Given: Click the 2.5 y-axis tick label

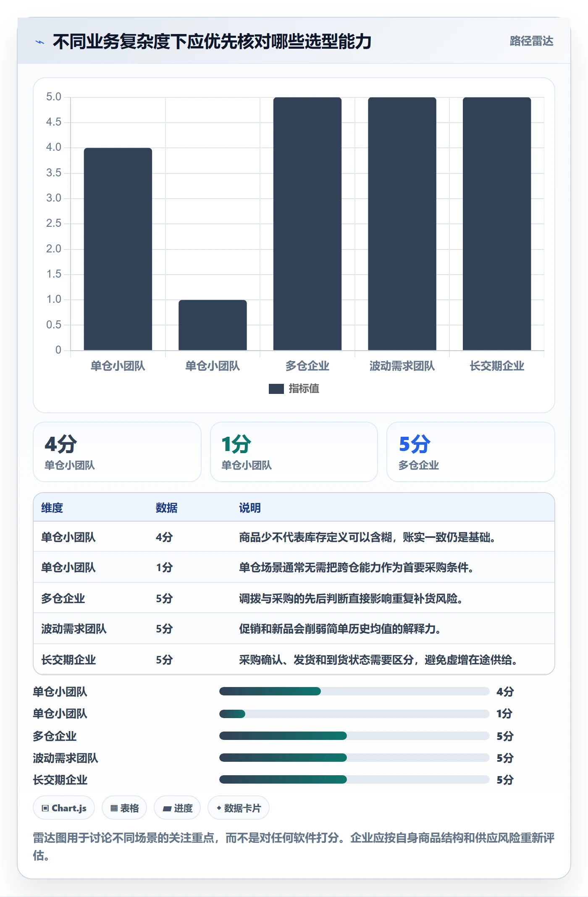Looking at the screenshot, I should [x=54, y=223].
